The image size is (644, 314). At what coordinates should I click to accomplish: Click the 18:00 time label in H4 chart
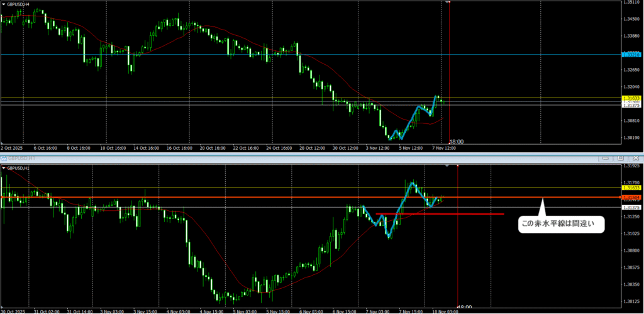click(457, 142)
